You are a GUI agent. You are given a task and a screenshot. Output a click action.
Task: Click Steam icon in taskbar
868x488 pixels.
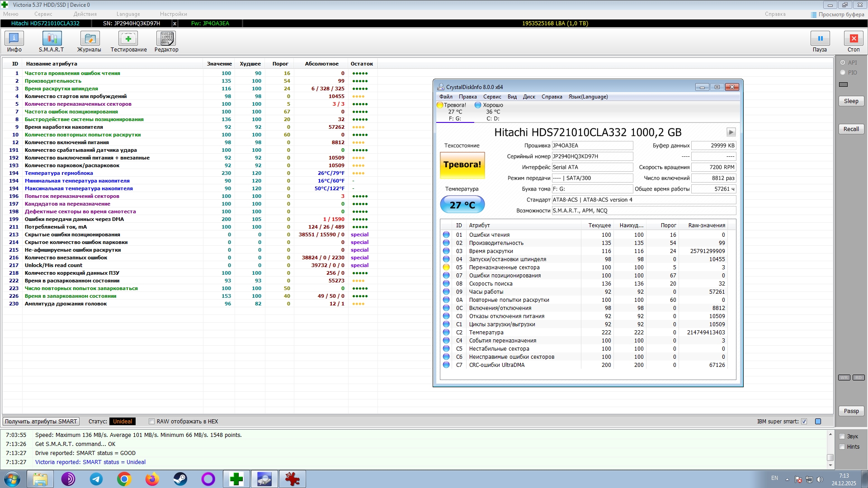tap(180, 479)
